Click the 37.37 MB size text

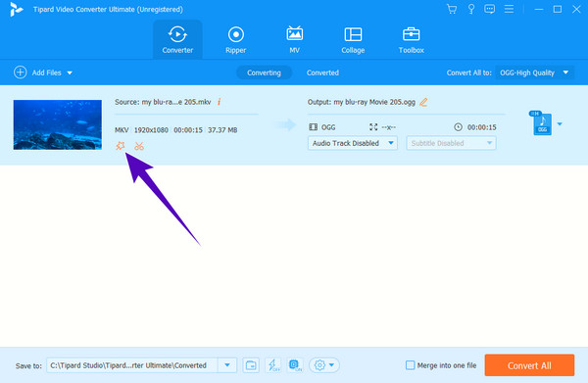pyautogui.click(x=222, y=130)
